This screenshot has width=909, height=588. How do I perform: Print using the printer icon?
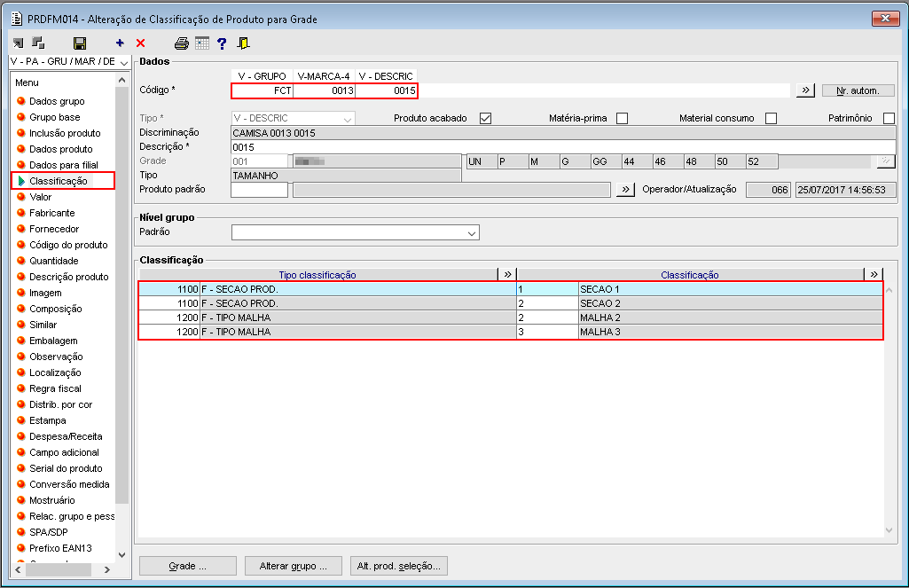tap(182, 43)
